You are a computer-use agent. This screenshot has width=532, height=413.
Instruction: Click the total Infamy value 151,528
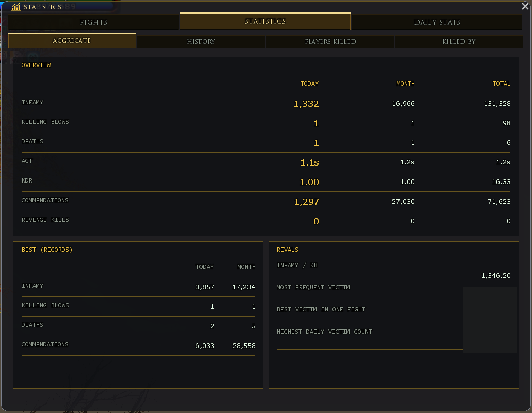click(497, 104)
